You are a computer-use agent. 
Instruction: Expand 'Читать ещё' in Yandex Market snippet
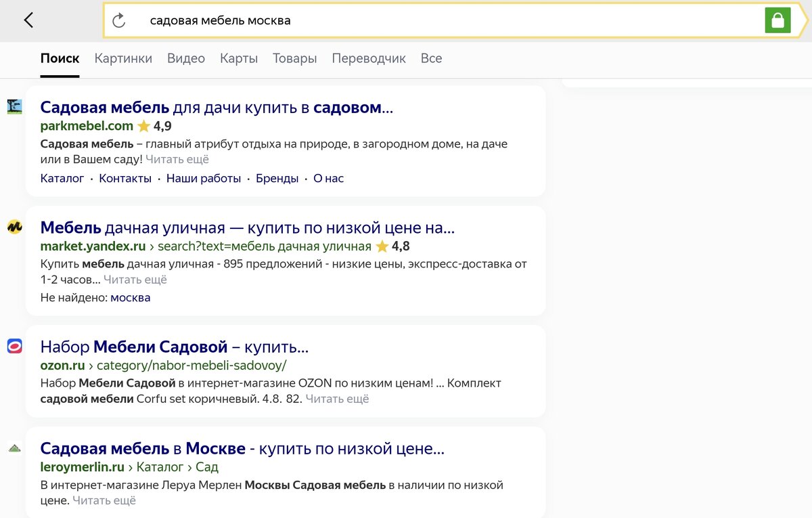pyautogui.click(x=135, y=280)
